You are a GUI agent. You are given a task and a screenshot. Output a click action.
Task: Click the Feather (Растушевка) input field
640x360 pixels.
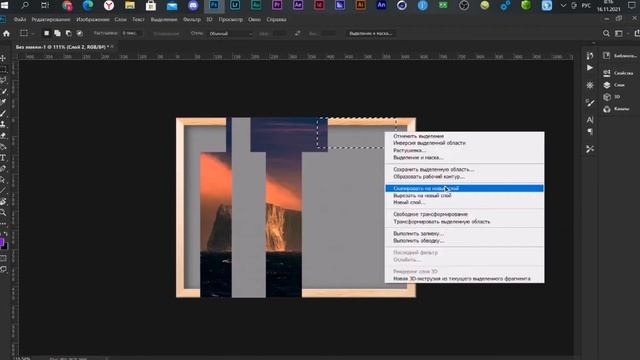tap(131, 33)
